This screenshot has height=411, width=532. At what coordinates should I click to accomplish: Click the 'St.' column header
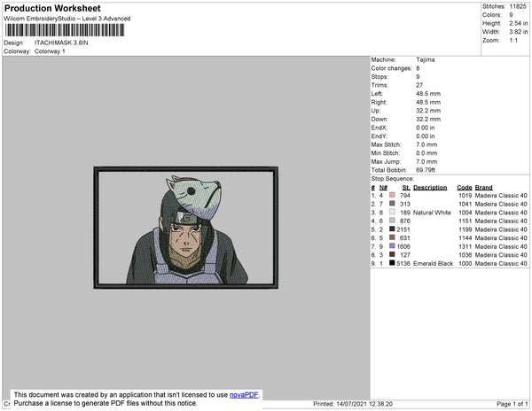point(406,188)
